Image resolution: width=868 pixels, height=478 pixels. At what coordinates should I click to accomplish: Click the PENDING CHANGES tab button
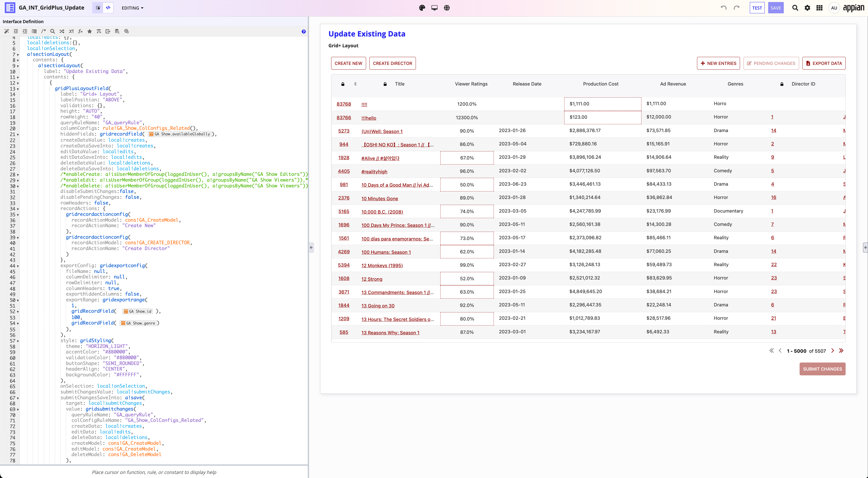(771, 63)
